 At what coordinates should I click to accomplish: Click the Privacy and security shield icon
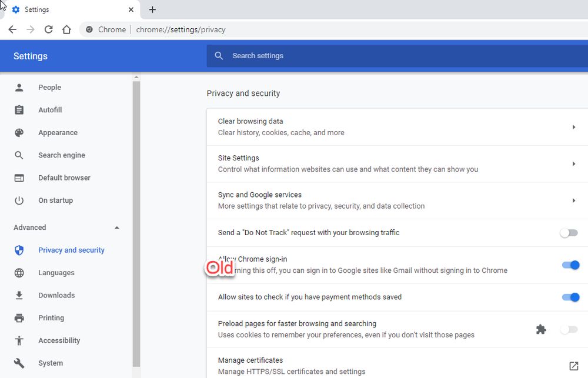pos(19,250)
